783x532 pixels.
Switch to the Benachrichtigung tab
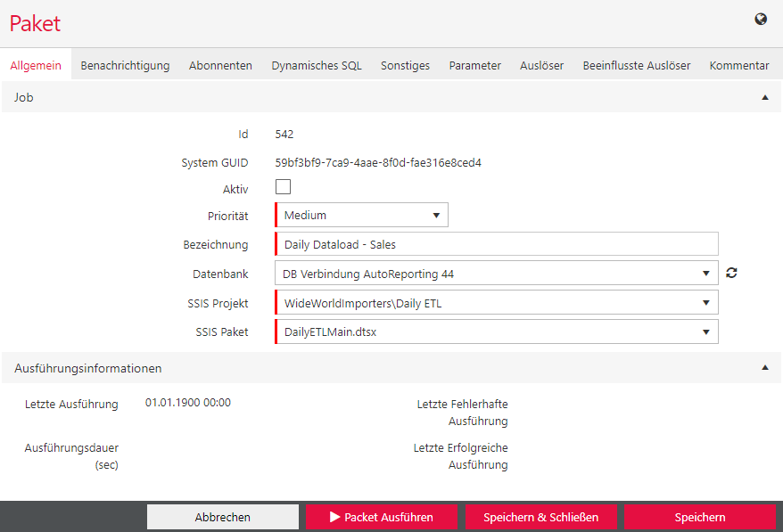pyautogui.click(x=125, y=65)
